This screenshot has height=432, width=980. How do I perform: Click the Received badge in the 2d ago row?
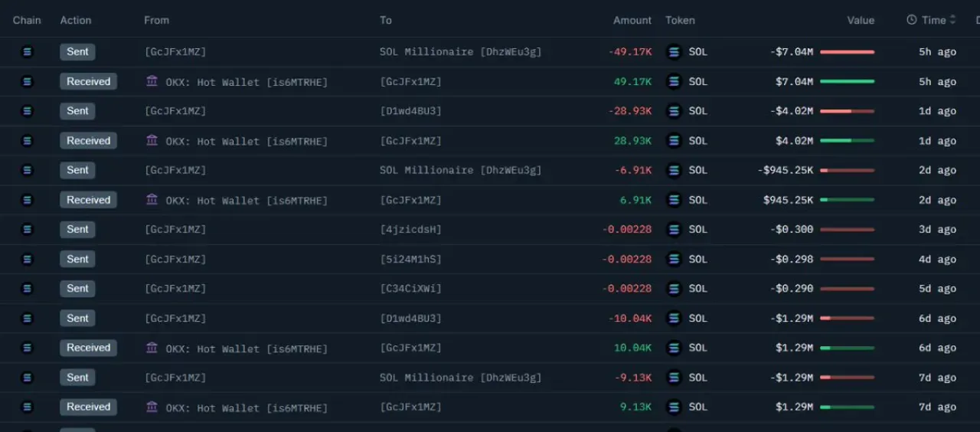point(89,200)
